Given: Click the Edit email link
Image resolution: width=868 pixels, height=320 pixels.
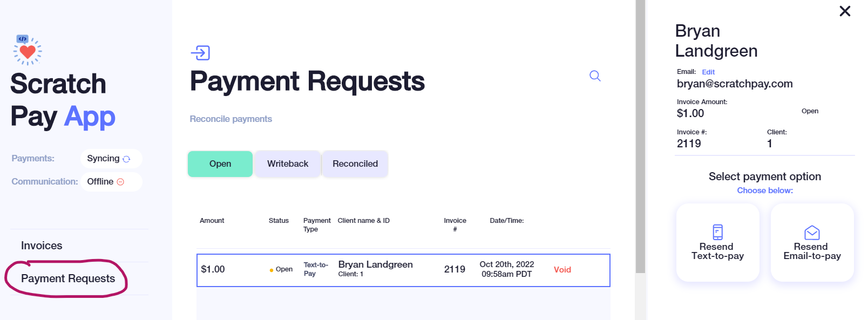Looking at the screenshot, I should pos(708,72).
